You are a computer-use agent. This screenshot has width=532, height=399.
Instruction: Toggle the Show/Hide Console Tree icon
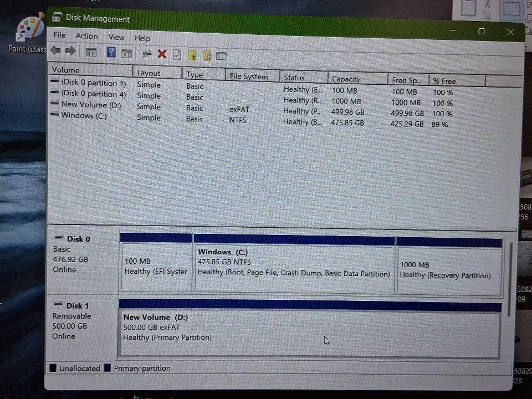click(91, 52)
